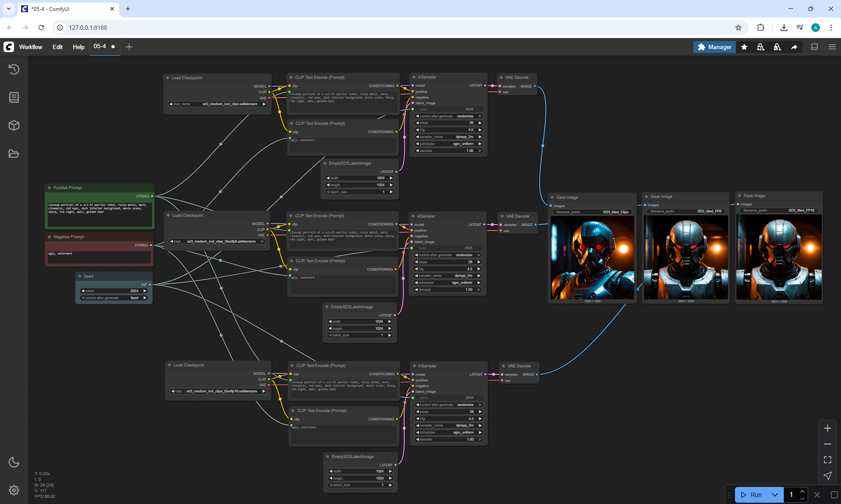
Task: Click the Manager button
Action: pos(714,47)
